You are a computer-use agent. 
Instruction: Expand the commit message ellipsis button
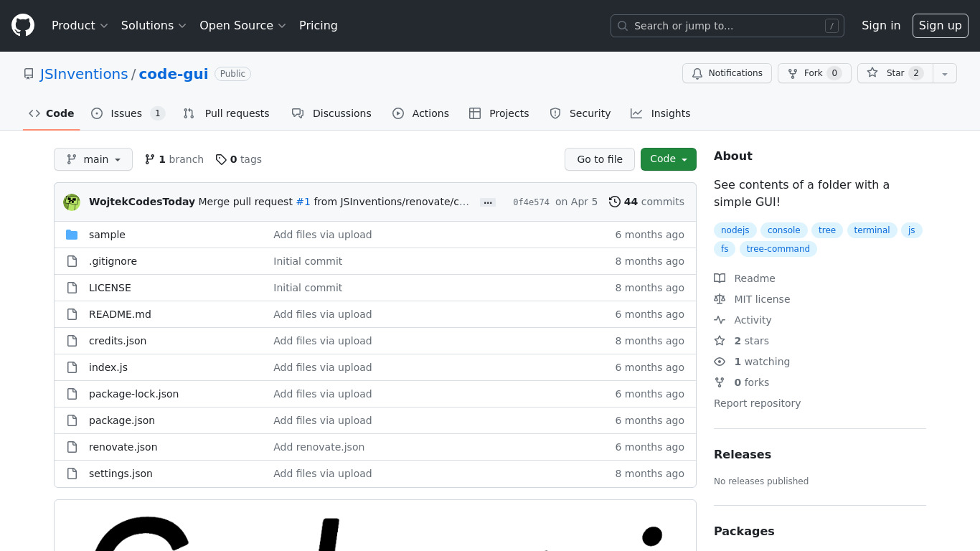(x=488, y=202)
